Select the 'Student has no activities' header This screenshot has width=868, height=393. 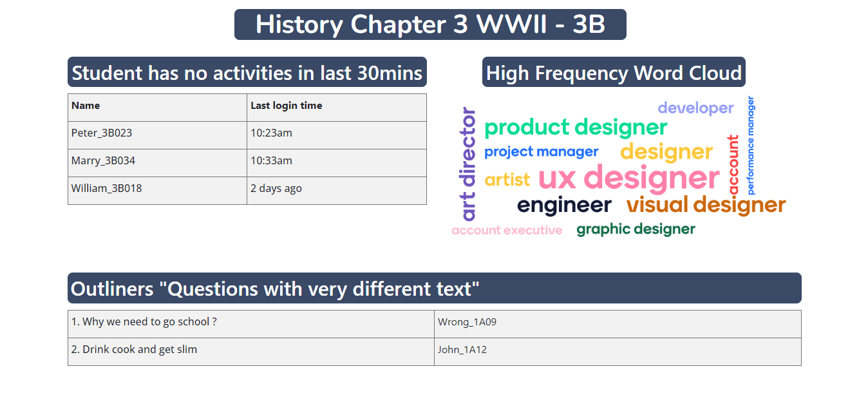(x=247, y=73)
